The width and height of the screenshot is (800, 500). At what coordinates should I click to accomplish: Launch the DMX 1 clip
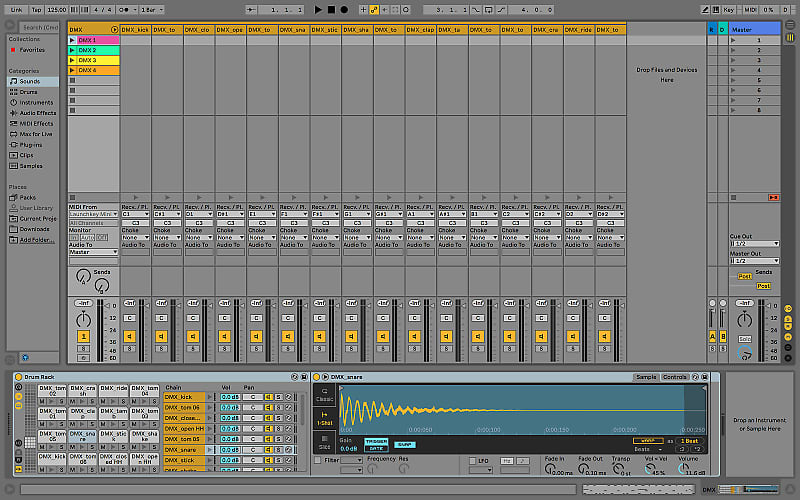click(x=72, y=39)
